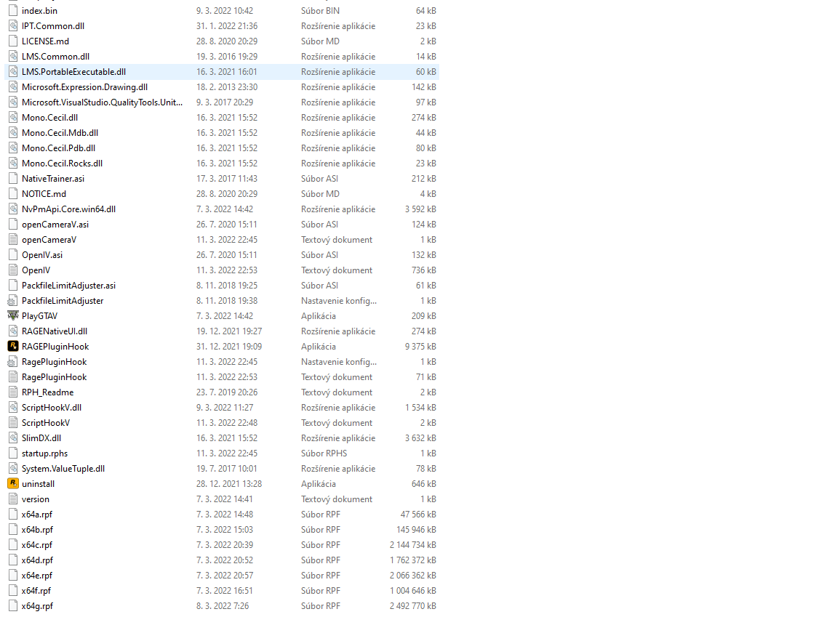Screen dimensions: 840x625
Task: Select Mono.Cecil.Pdb.dll file name
Action: click(x=58, y=148)
